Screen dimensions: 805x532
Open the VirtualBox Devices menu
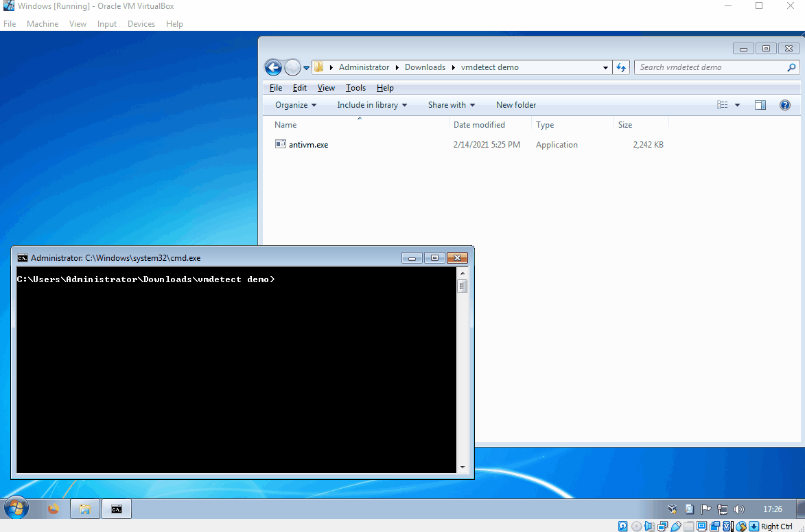pos(141,23)
